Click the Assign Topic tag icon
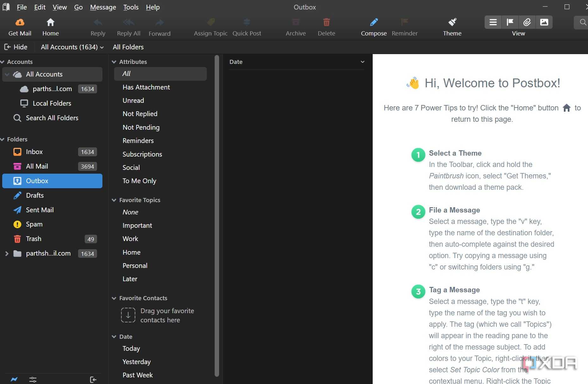 point(211,22)
